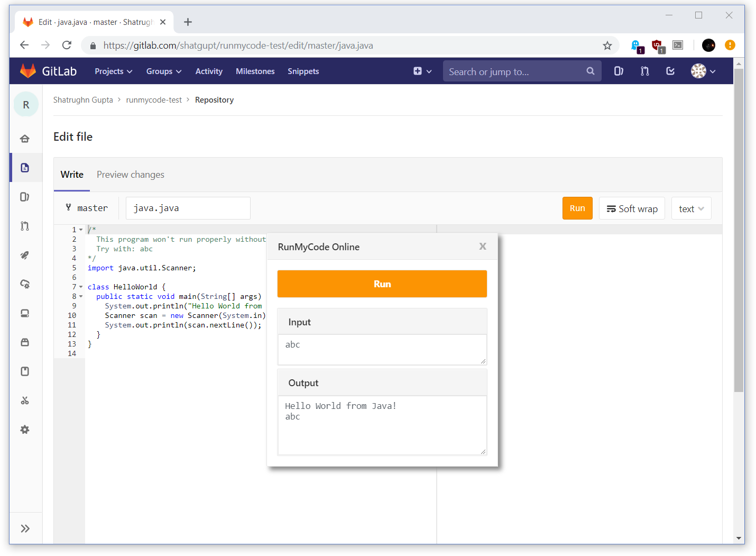Screen dimensions: 756x556
Task: Open Merge requests icon in top navbar
Action: pos(645,71)
